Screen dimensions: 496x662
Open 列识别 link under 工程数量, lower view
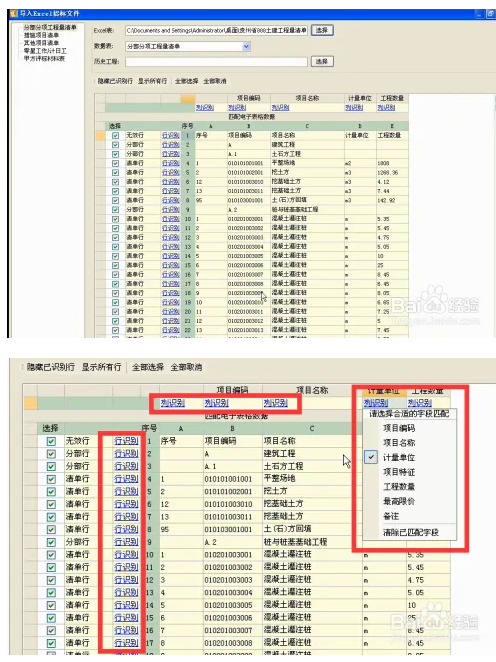420,403
